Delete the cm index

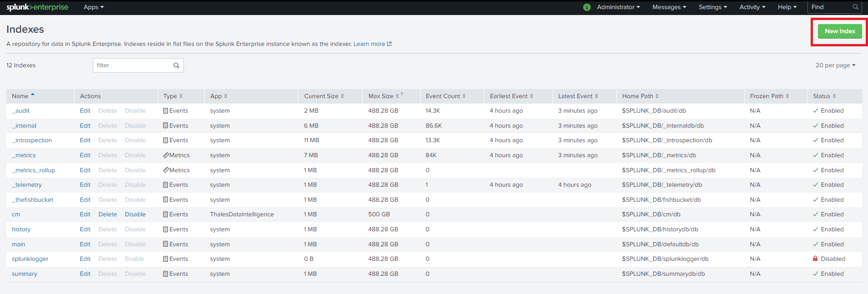[x=107, y=214]
